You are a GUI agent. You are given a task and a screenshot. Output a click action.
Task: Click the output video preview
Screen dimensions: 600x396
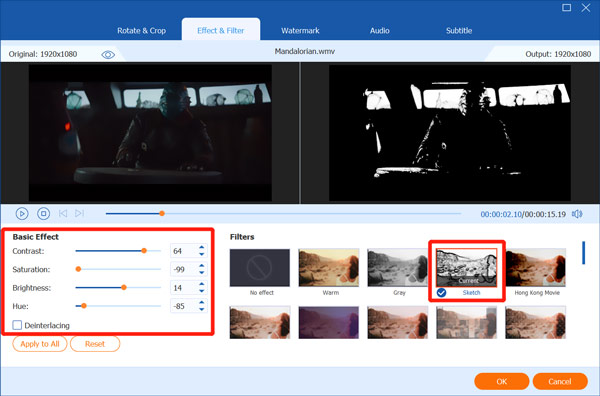pyautogui.click(x=450, y=133)
